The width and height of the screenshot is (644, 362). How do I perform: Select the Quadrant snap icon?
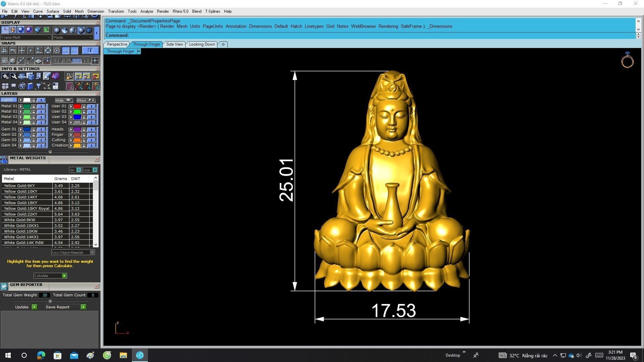[48, 50]
